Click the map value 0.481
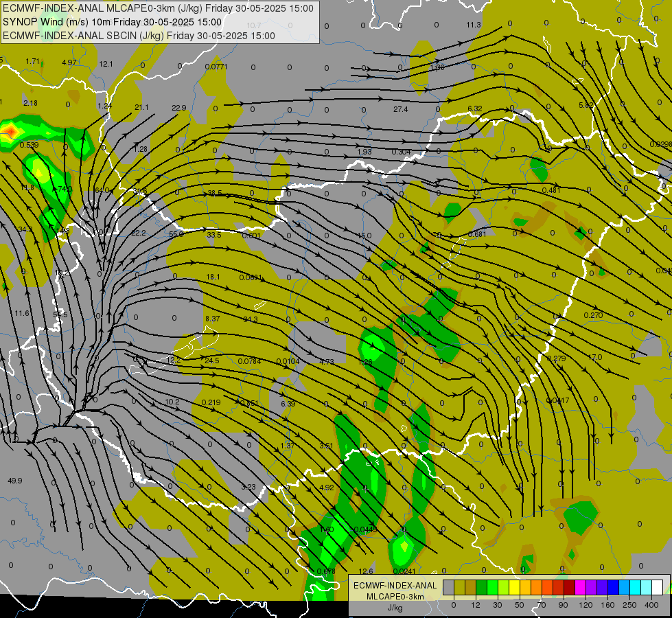 click(x=551, y=190)
